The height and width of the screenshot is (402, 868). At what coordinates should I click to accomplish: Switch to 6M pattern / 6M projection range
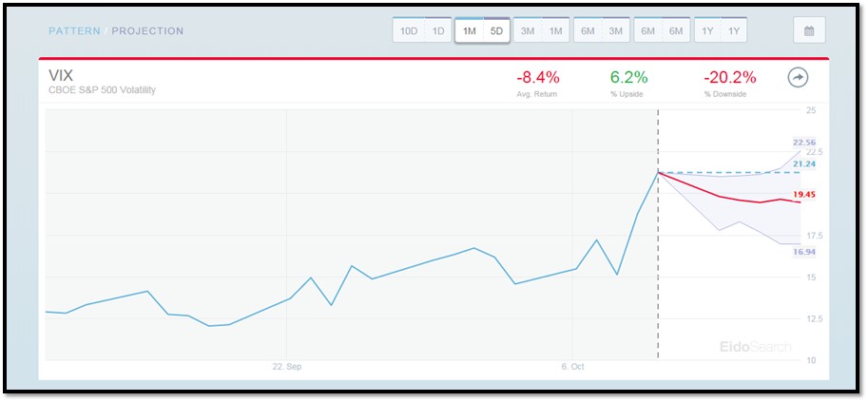pyautogui.click(x=662, y=30)
